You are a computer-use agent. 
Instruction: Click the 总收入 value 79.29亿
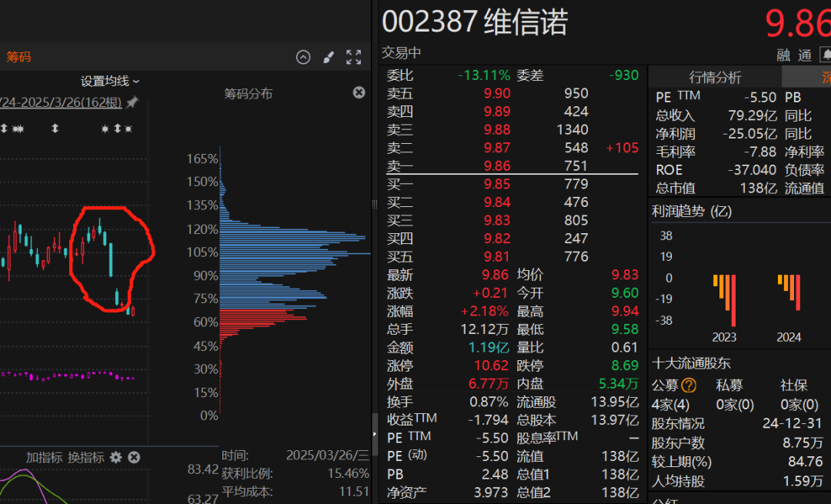tap(753, 115)
